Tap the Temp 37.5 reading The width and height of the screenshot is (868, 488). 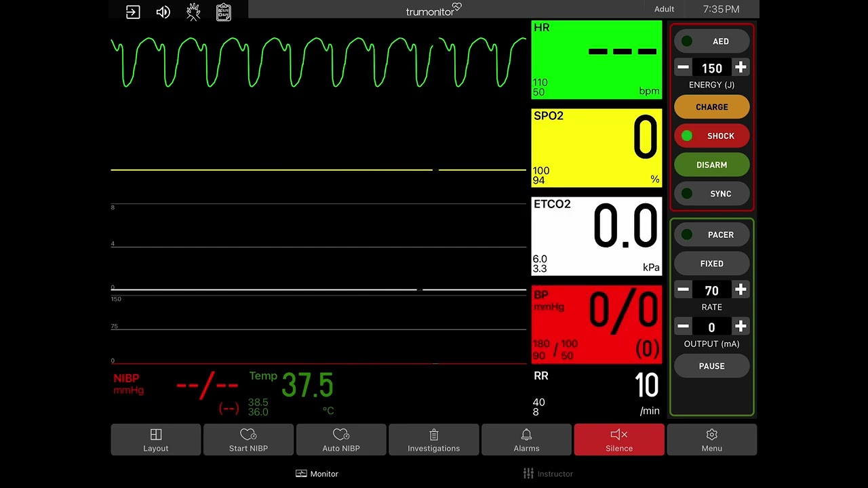[x=307, y=386]
